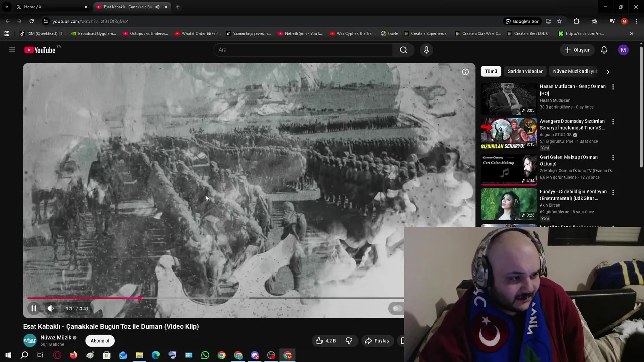Start voice search with the microphone icon

[x=426, y=50]
